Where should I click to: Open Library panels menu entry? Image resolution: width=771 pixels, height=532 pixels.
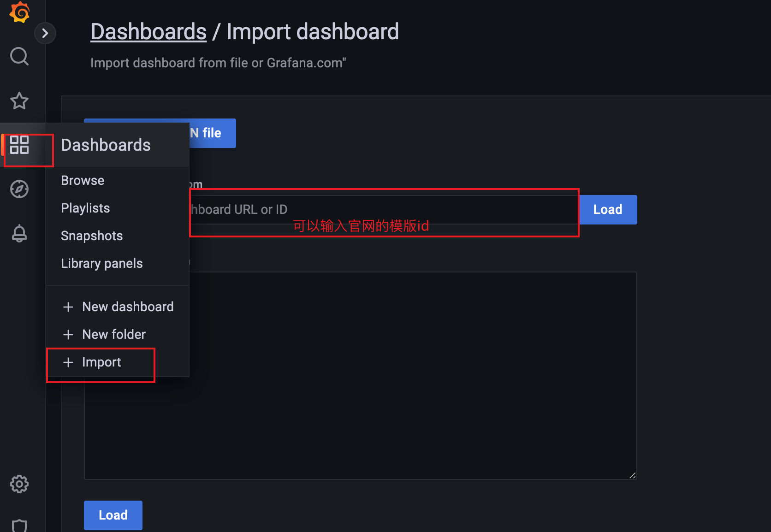(x=102, y=263)
